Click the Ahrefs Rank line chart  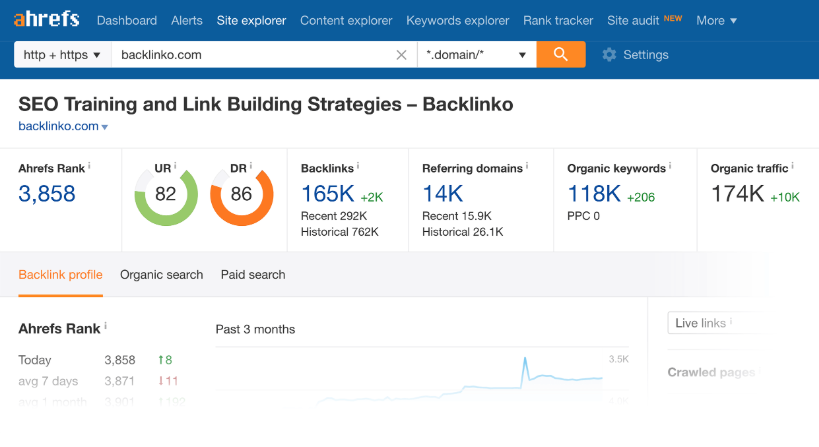point(422,375)
